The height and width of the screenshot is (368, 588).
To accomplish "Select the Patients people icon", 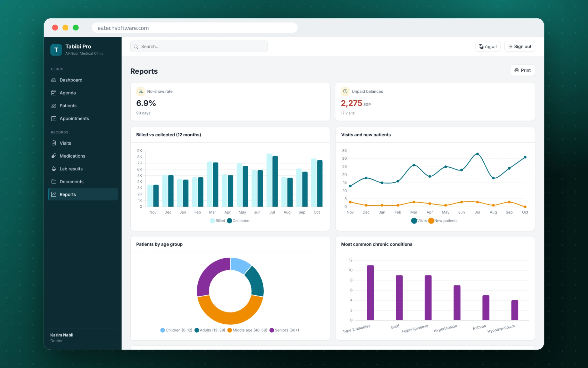I will pos(54,105).
